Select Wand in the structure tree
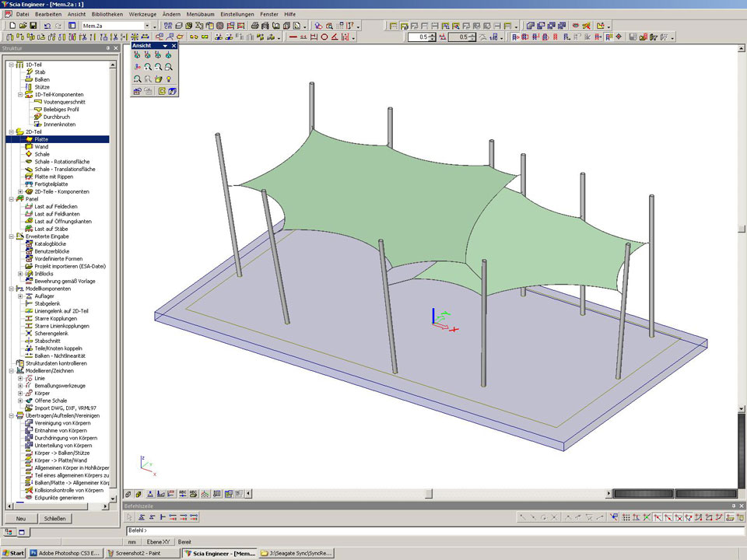This screenshot has width=747, height=560. (41, 147)
